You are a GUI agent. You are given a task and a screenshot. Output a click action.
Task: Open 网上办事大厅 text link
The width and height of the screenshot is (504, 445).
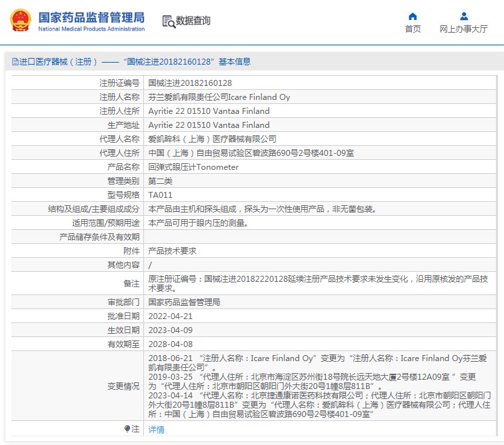pos(463,29)
